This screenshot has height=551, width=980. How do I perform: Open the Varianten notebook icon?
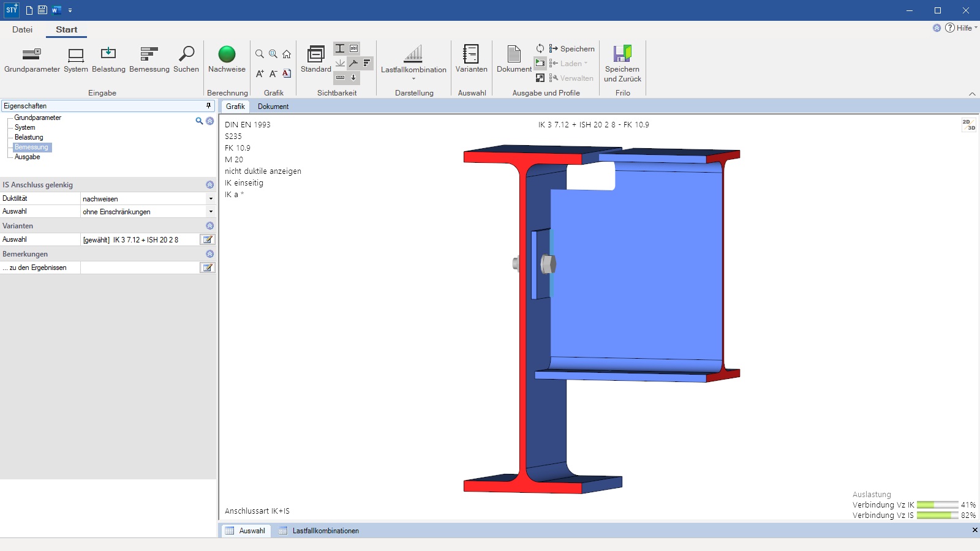[x=471, y=54]
